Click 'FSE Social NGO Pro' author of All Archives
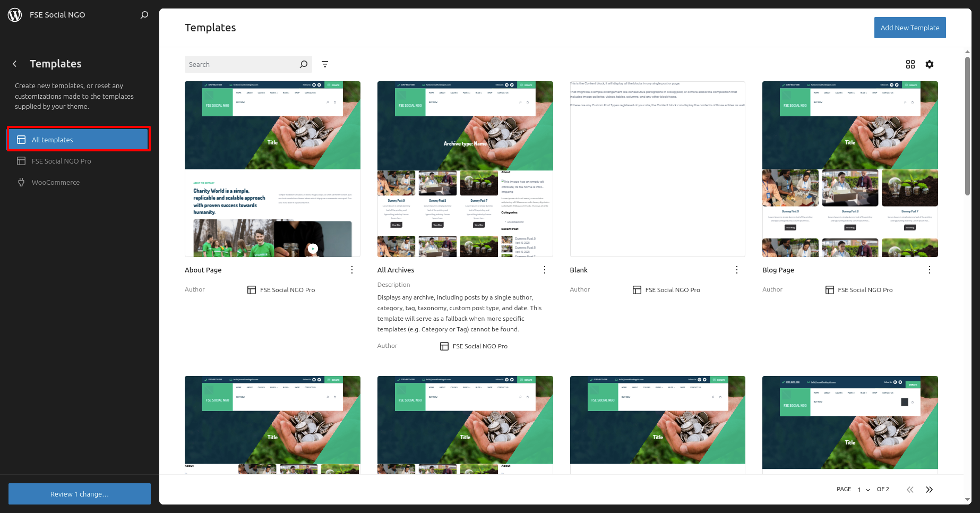This screenshot has height=513, width=980. 480,346
